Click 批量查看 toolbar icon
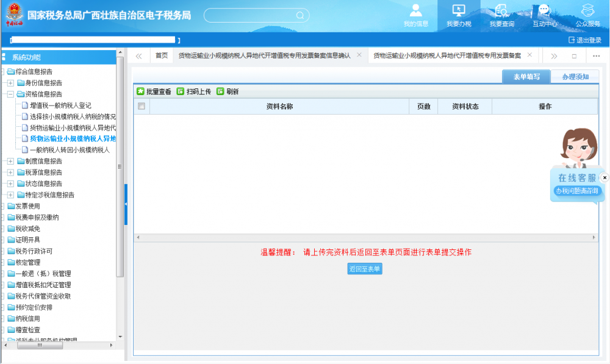The image size is (610, 364). [x=140, y=91]
